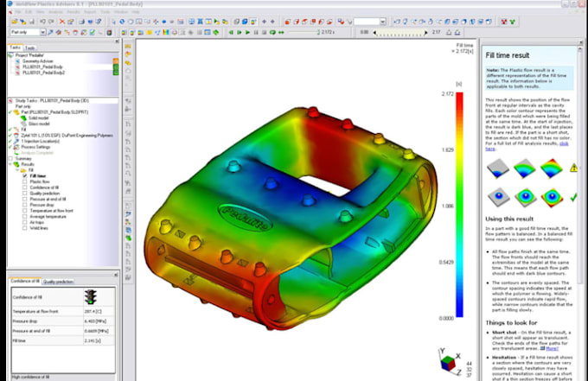
Task: Click the injection location tool icon
Action: point(51,33)
